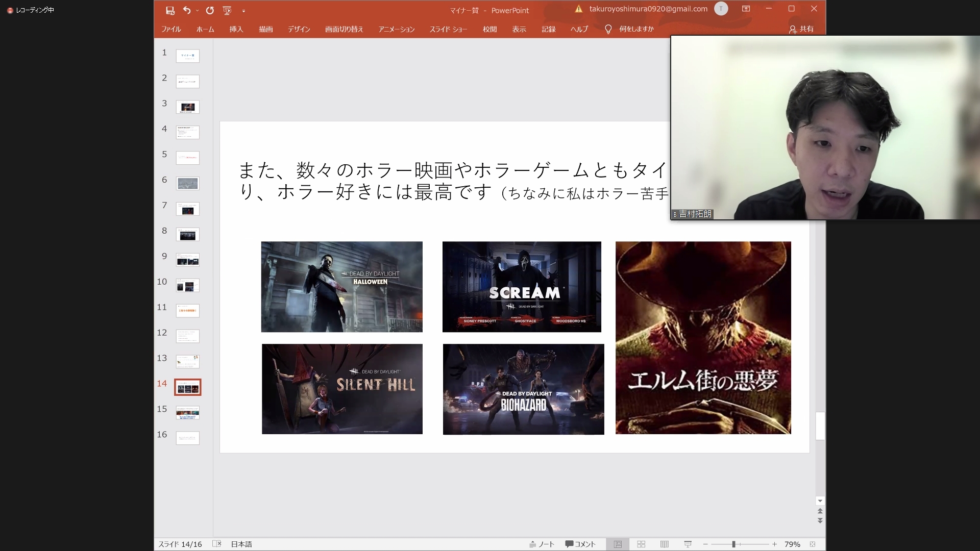Select slide 12 thumbnail

(x=187, y=336)
